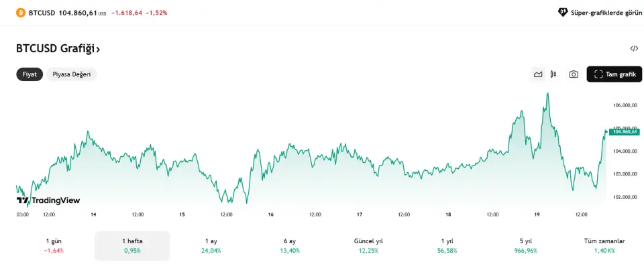The height and width of the screenshot is (266, 644).
Task: Select the 1 ay time range
Action: pos(211,245)
